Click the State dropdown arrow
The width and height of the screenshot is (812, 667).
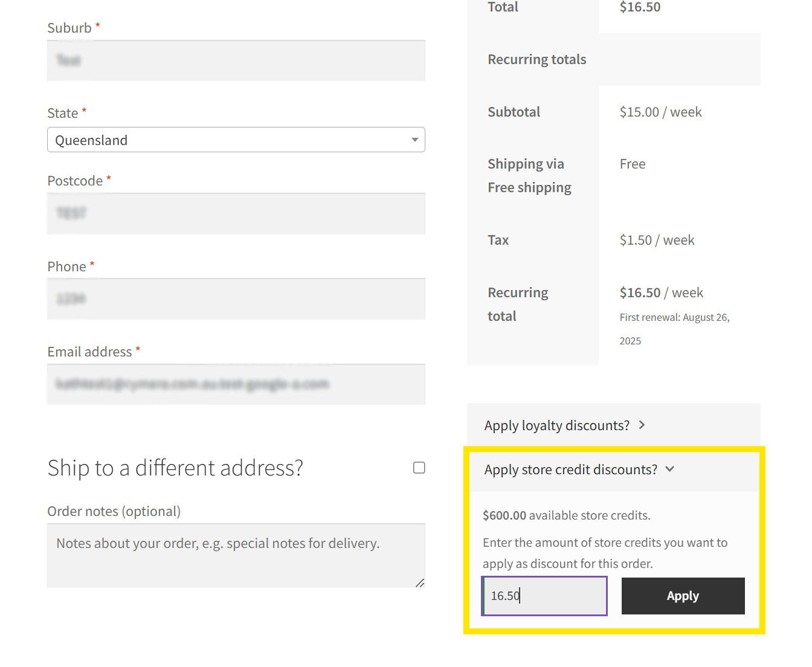pyautogui.click(x=414, y=140)
